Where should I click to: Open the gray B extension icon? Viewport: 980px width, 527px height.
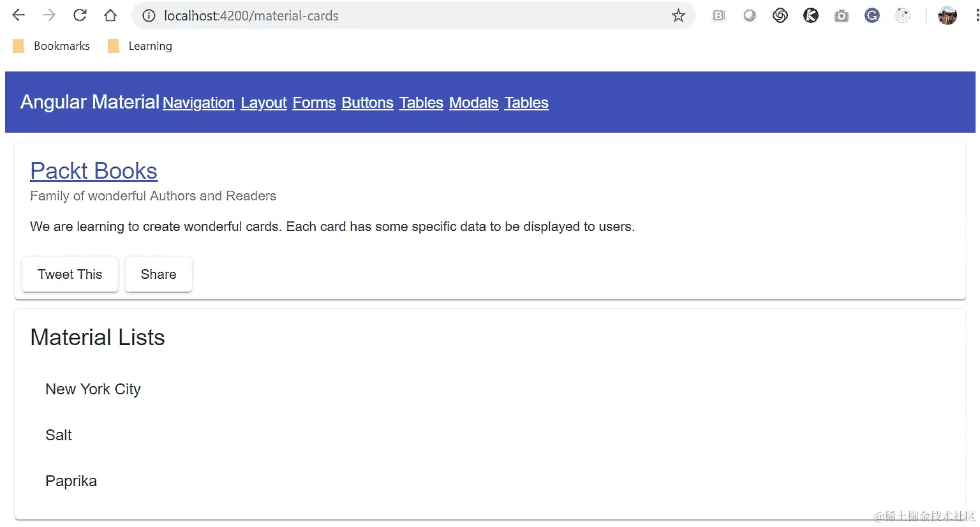[x=719, y=16]
